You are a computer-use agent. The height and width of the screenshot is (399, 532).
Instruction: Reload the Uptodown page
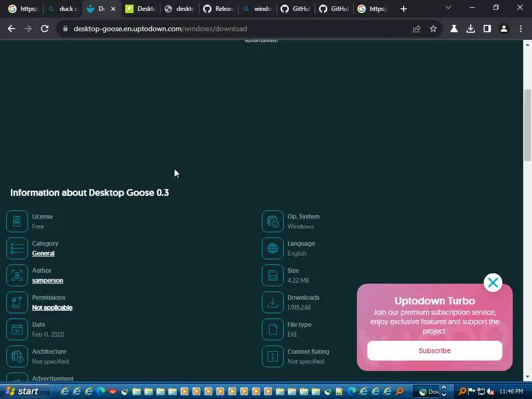coord(45,29)
